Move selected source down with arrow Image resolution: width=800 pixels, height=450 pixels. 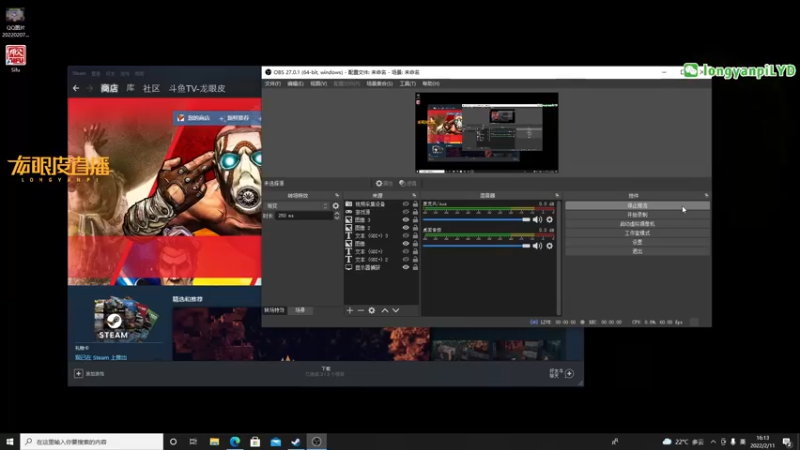point(396,310)
